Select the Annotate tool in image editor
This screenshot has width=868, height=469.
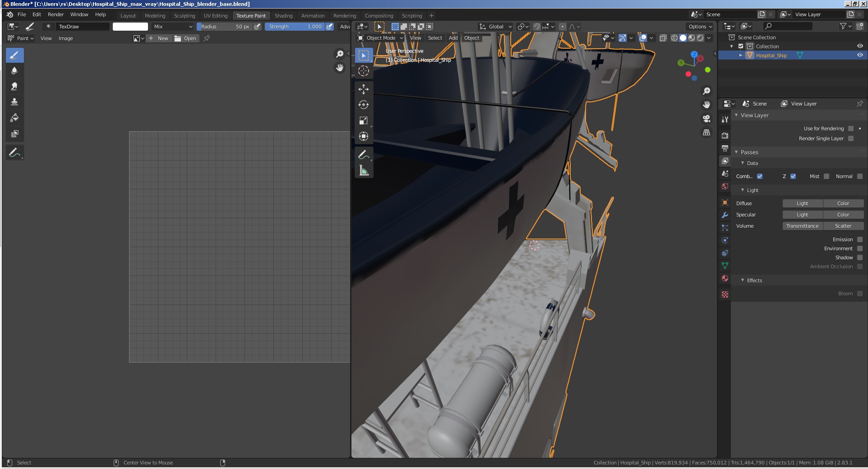point(14,152)
